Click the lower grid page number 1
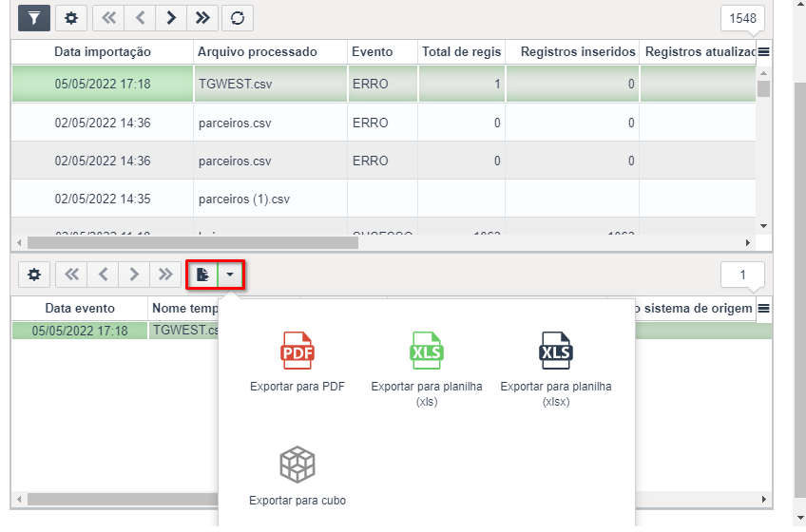 [742, 275]
